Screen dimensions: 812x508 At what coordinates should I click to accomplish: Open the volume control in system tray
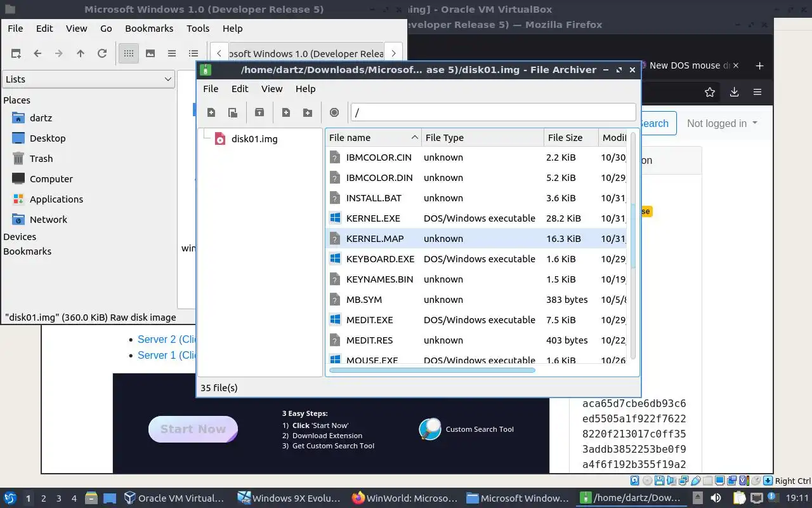pos(716,498)
